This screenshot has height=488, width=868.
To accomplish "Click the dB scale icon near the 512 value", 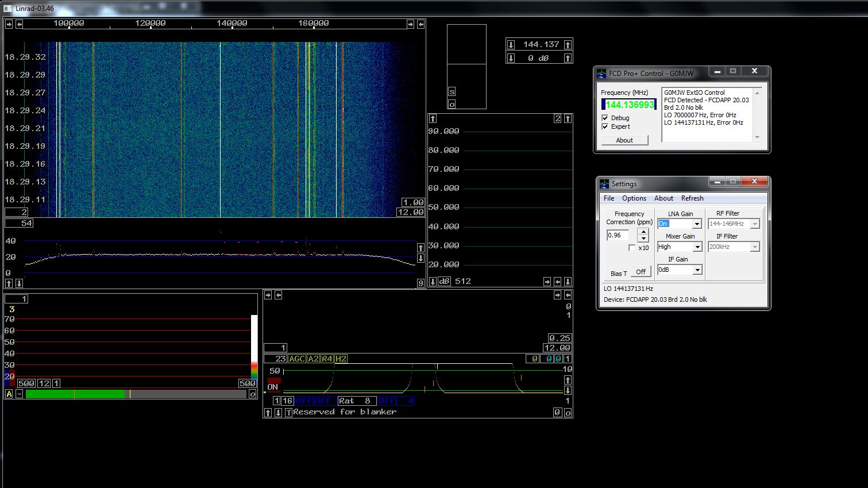I will coord(443,281).
